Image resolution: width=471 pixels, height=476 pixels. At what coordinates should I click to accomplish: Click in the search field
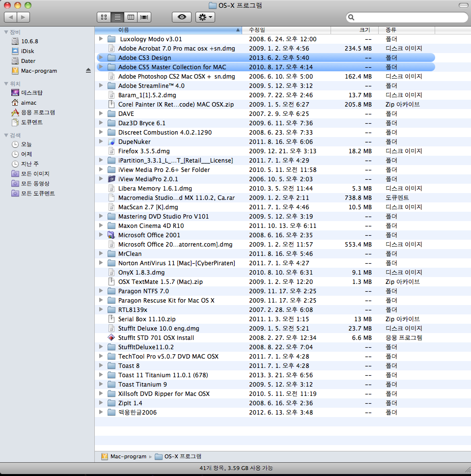[409, 17]
